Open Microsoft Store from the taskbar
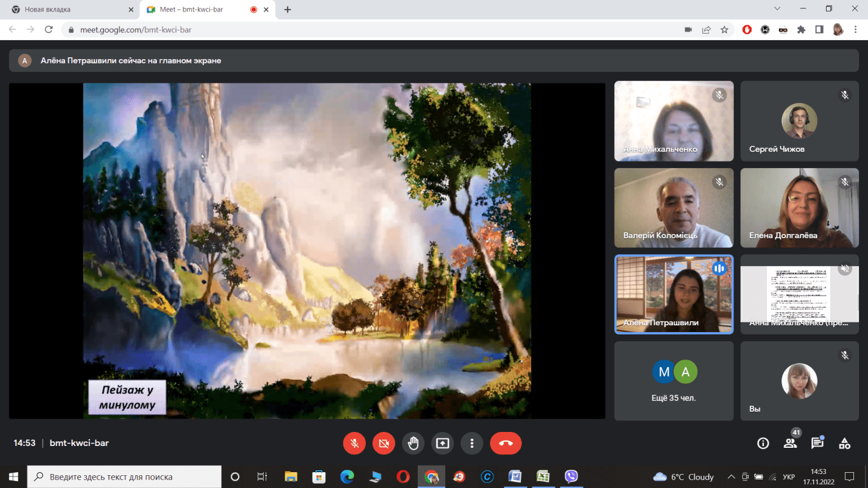The height and width of the screenshot is (488, 868). coord(319,476)
